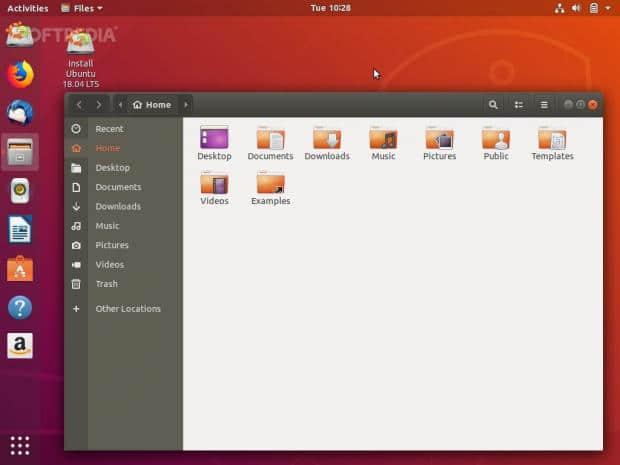This screenshot has height=465, width=620.
Task: Open Activities overview
Action: (x=27, y=7)
